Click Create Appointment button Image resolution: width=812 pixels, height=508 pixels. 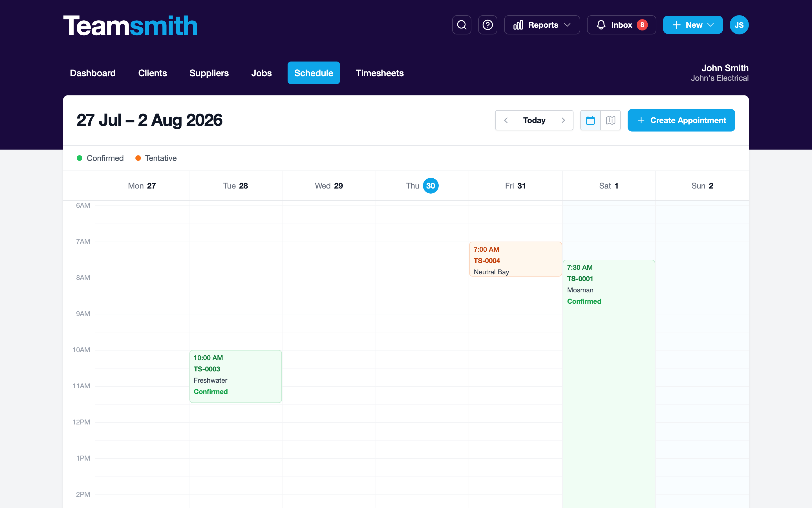(681, 120)
